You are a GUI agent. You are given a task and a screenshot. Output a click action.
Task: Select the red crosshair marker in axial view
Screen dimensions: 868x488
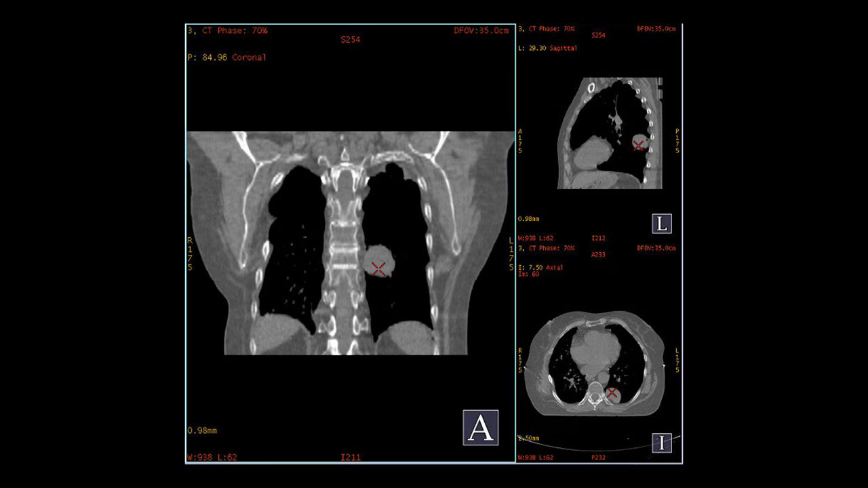612,393
